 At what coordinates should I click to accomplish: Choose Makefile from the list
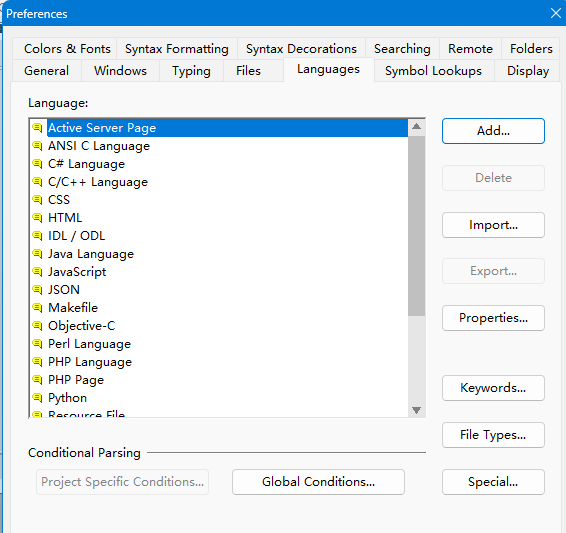tap(219, 307)
